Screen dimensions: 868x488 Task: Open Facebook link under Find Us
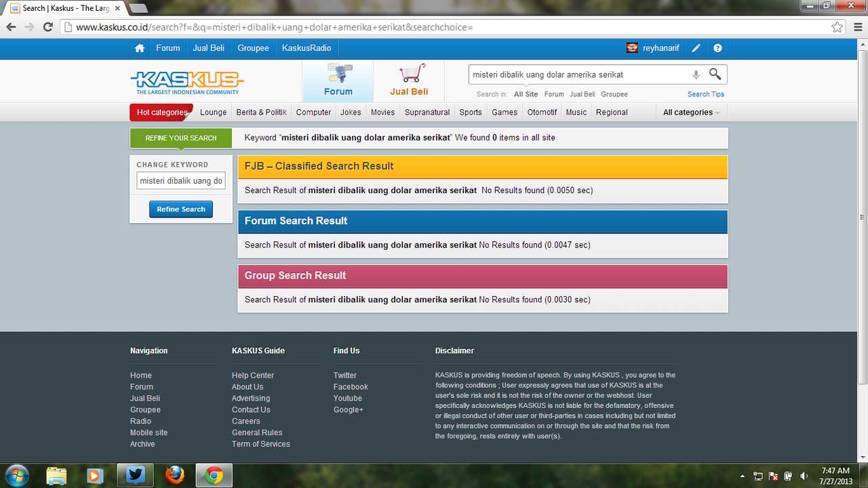(351, 387)
